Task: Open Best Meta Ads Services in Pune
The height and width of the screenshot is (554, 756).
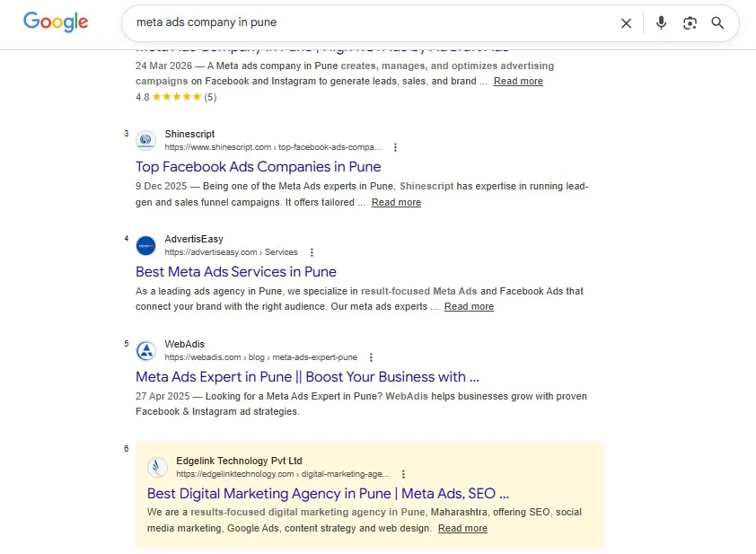Action: coord(236,272)
